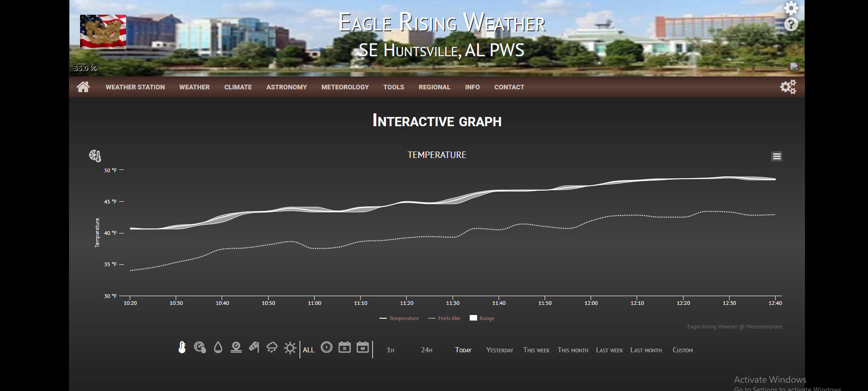The height and width of the screenshot is (391, 868).
Task: Click the broken image icon in header
Action: [794, 67]
